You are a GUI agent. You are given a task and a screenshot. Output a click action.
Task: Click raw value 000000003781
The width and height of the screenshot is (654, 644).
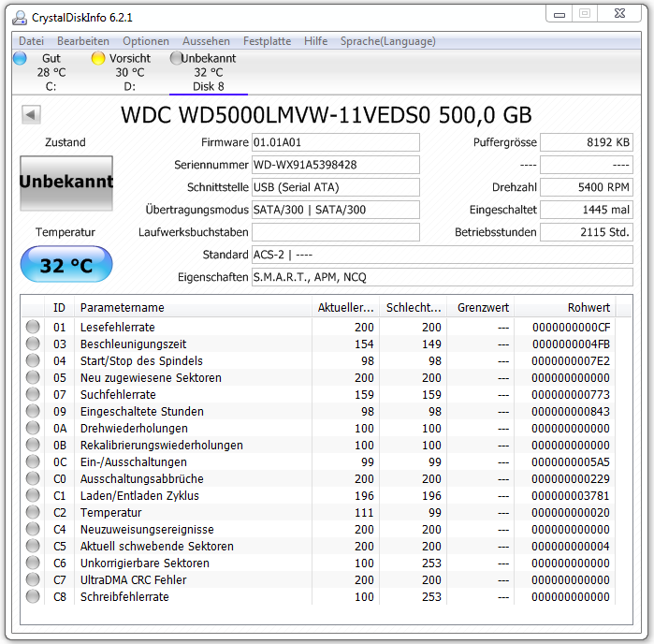571,496
